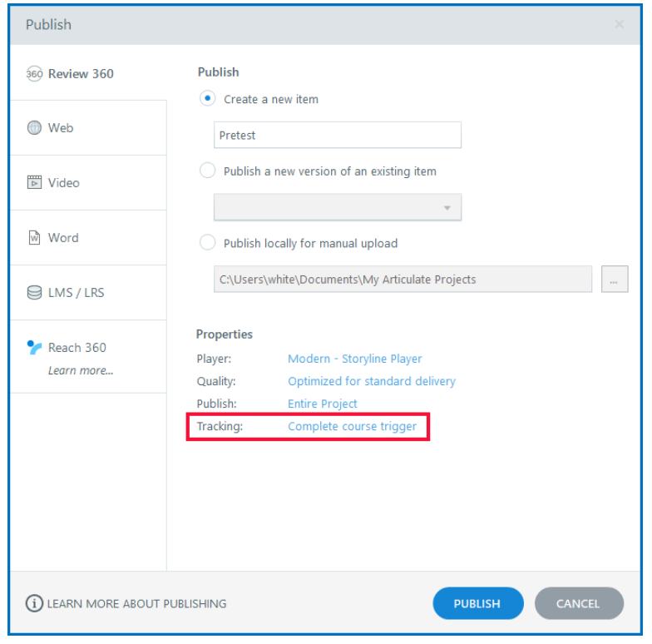Click the info icon beside Learn More

tap(34, 604)
